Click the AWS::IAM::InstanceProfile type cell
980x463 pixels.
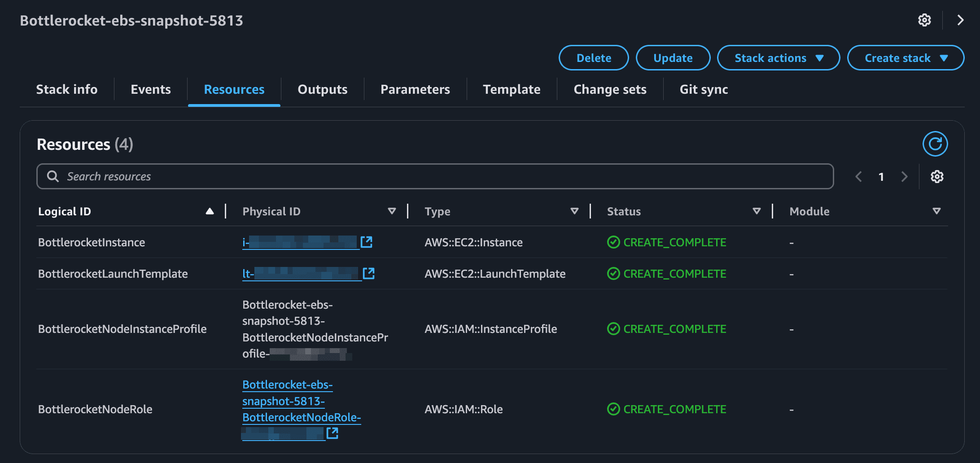(x=491, y=329)
